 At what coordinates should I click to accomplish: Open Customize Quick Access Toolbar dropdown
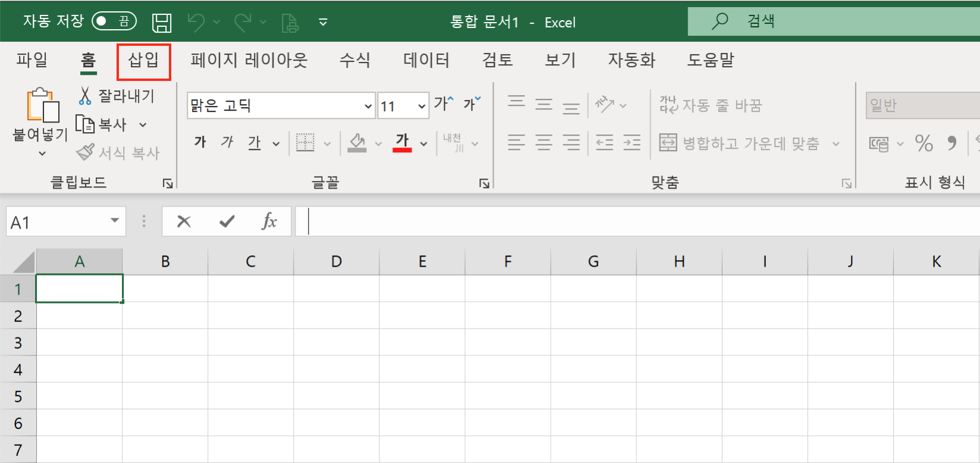(323, 23)
